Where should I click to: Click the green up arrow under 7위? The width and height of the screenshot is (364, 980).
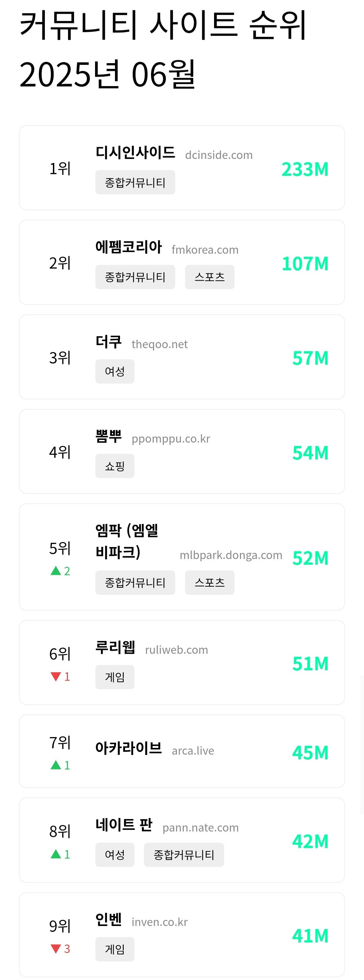pyautogui.click(x=56, y=765)
